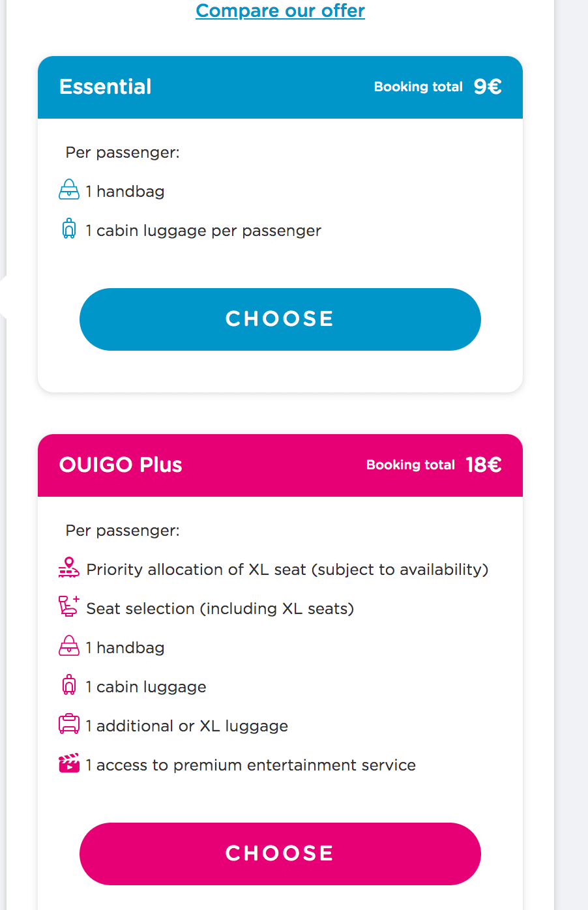Select the OUIGO Plus card header
The image size is (588, 910).
[x=280, y=465]
